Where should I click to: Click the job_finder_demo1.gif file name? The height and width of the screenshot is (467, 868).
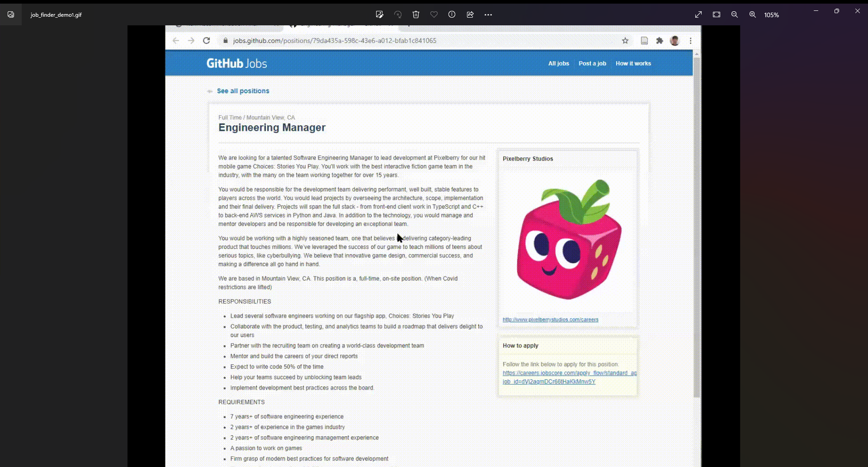[56, 15]
